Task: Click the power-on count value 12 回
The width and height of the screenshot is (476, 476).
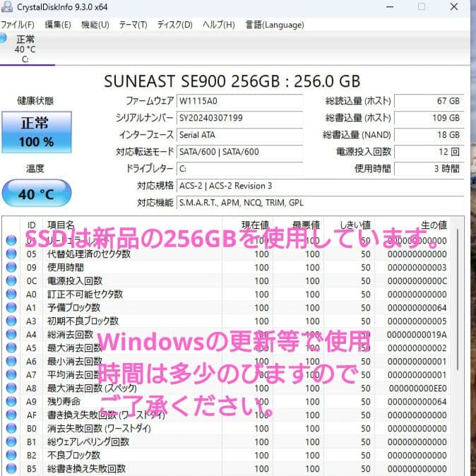Action: tap(429, 152)
